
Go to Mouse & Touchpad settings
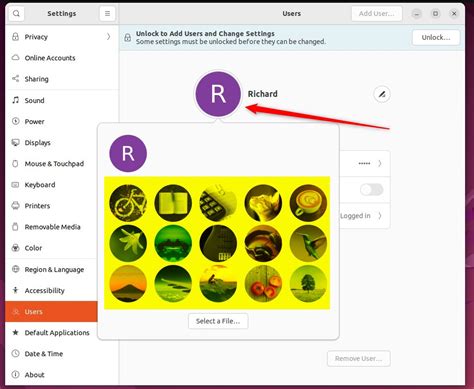[52, 164]
